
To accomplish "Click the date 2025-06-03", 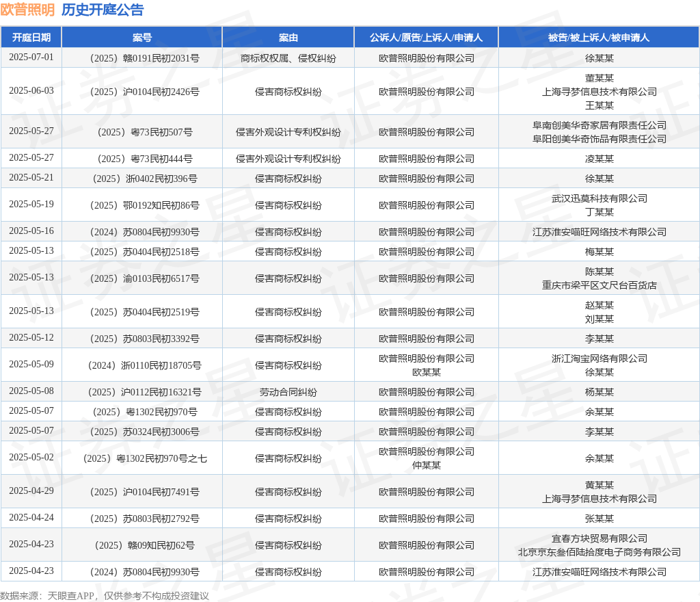I will tap(31, 91).
